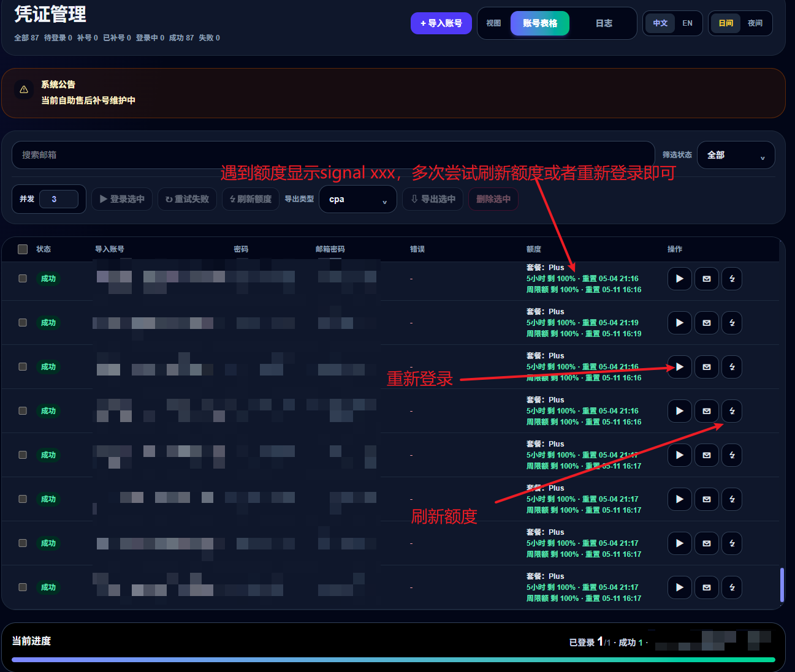The width and height of the screenshot is (795, 672).
Task: Click the 删除选中 button
Action: coord(493,199)
